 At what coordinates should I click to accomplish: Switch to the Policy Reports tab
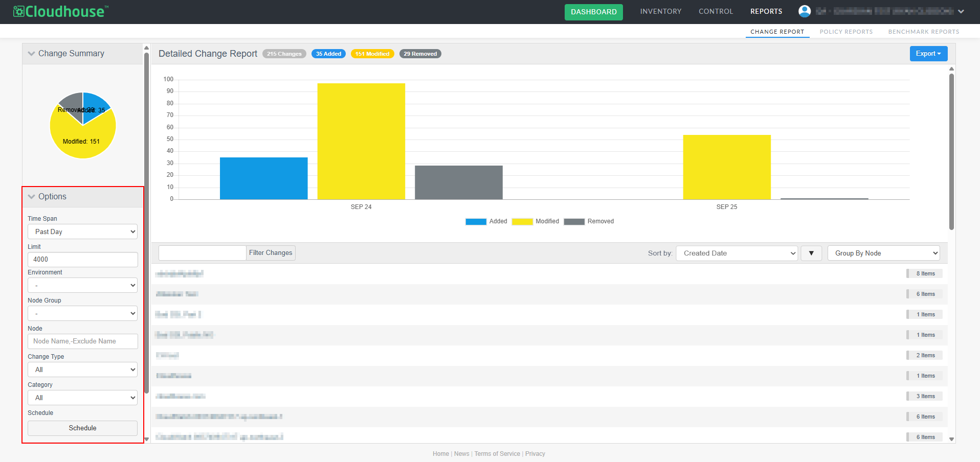[x=846, y=32]
